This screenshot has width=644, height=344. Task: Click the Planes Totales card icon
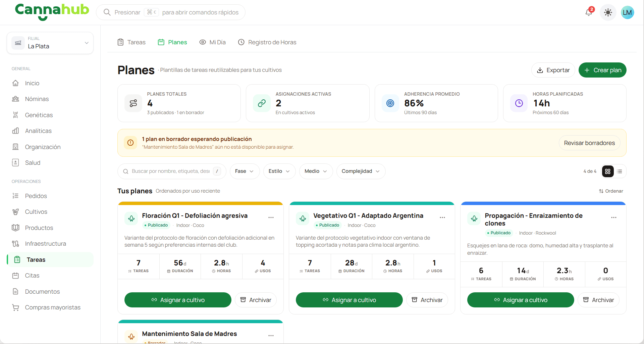(133, 103)
